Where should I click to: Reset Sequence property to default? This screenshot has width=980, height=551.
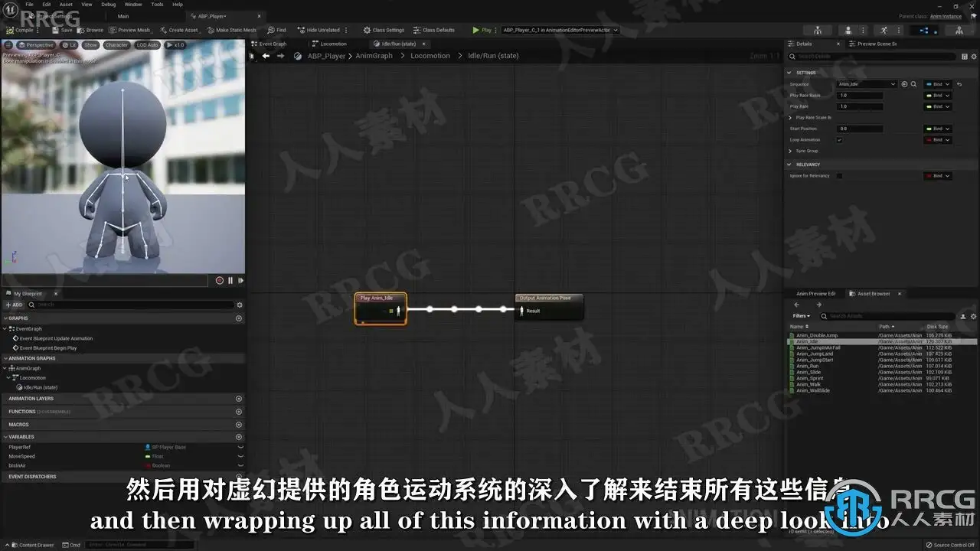pyautogui.click(x=959, y=84)
